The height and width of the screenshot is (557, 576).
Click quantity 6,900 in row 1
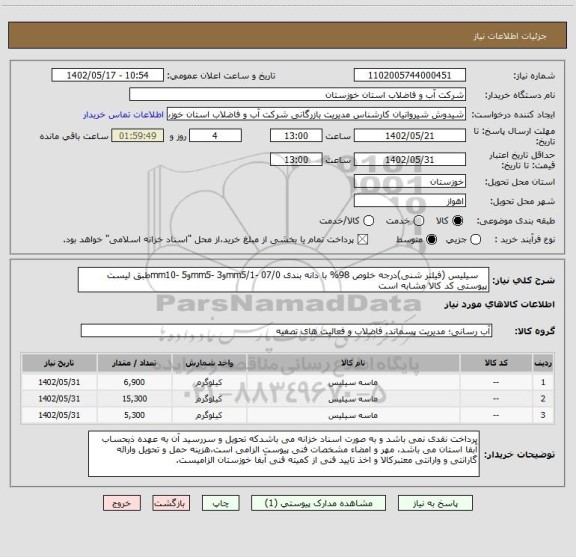pyautogui.click(x=134, y=382)
